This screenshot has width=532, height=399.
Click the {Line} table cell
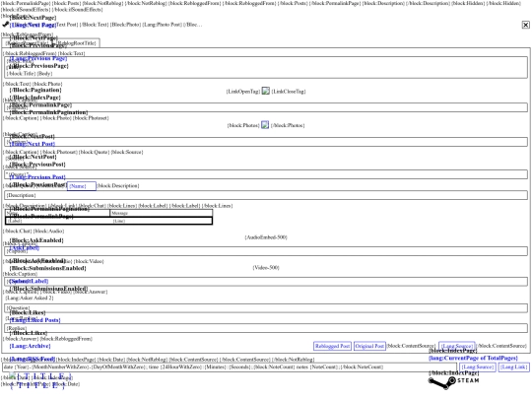coord(162,221)
